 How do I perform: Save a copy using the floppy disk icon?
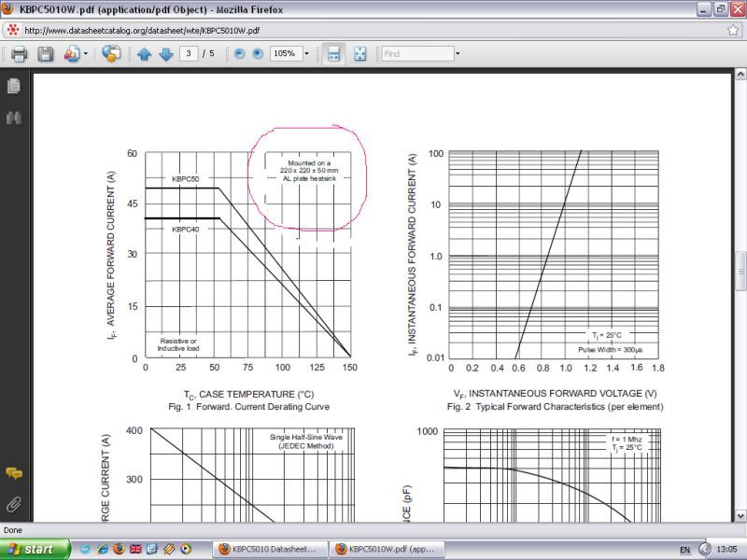[x=45, y=54]
